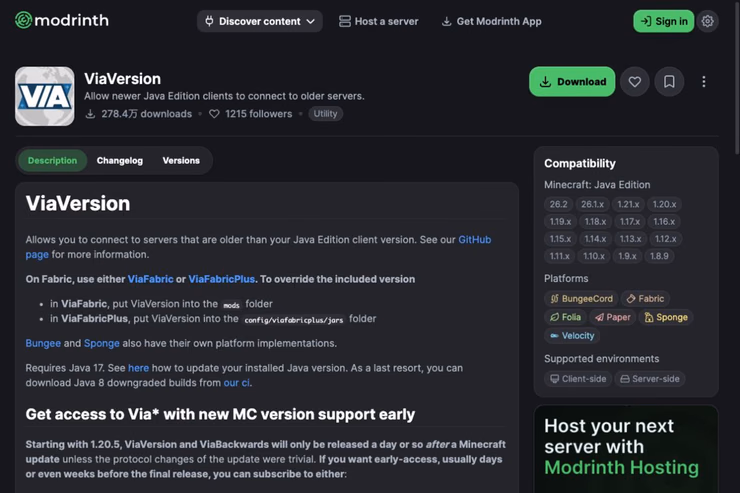Switch to the Versions tab

click(181, 160)
